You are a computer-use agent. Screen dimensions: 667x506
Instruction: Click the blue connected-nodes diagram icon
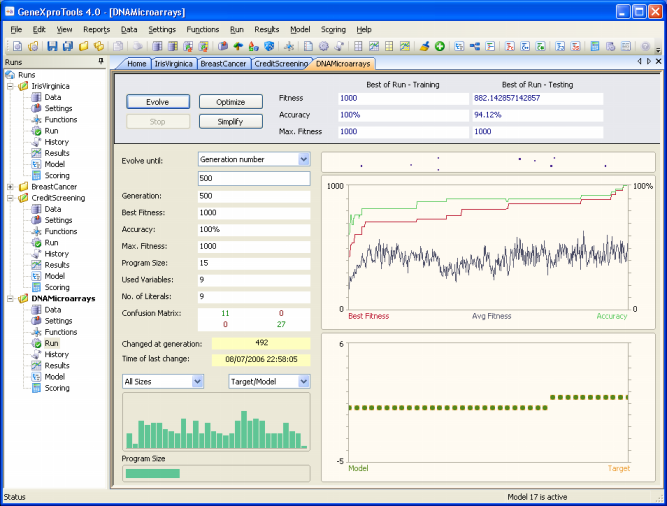coord(474,46)
